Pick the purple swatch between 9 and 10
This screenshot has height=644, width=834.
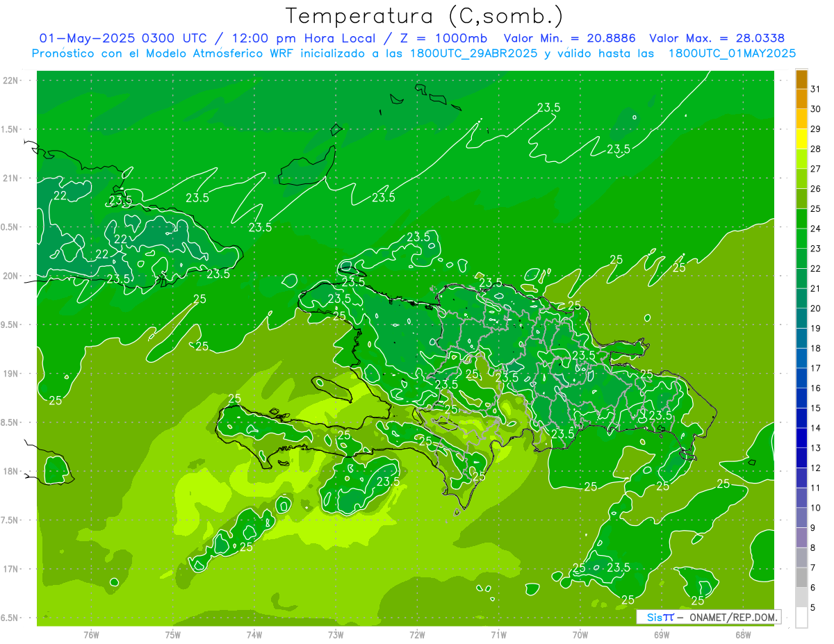pos(801,518)
